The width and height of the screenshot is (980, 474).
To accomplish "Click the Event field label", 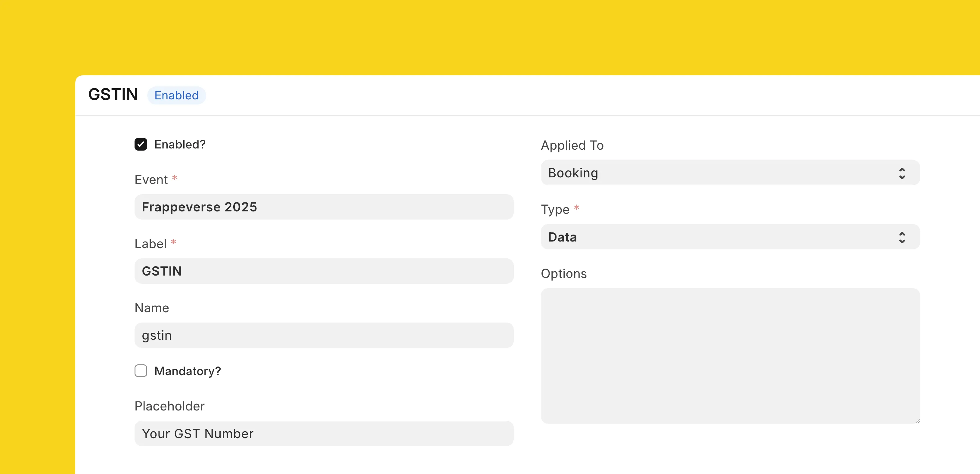I will point(151,180).
